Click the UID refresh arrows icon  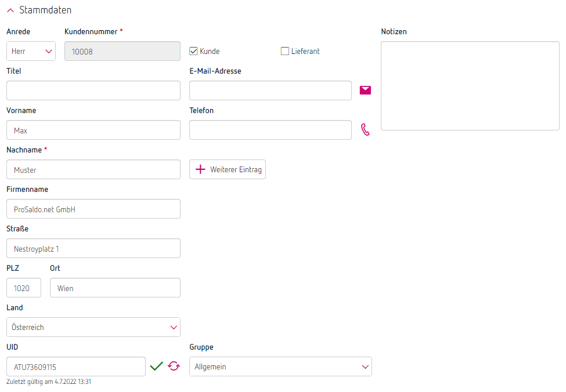coord(174,366)
